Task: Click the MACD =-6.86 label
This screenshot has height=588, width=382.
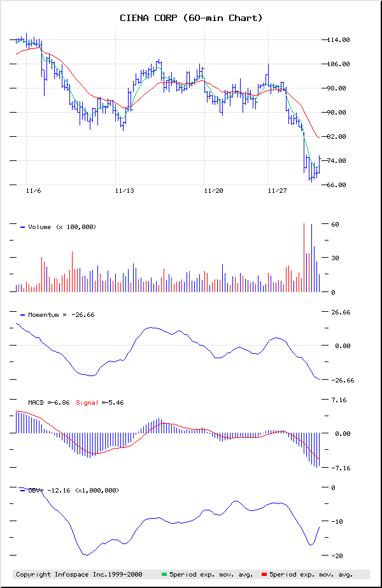Action: point(49,403)
